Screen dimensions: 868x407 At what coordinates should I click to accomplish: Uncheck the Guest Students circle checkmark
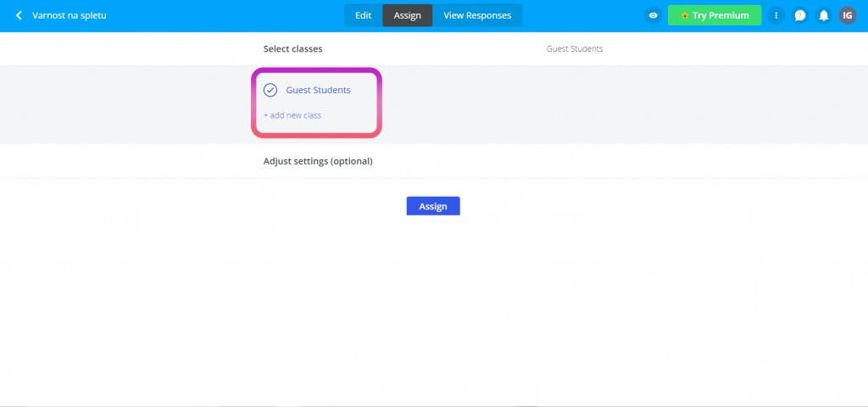coord(270,90)
